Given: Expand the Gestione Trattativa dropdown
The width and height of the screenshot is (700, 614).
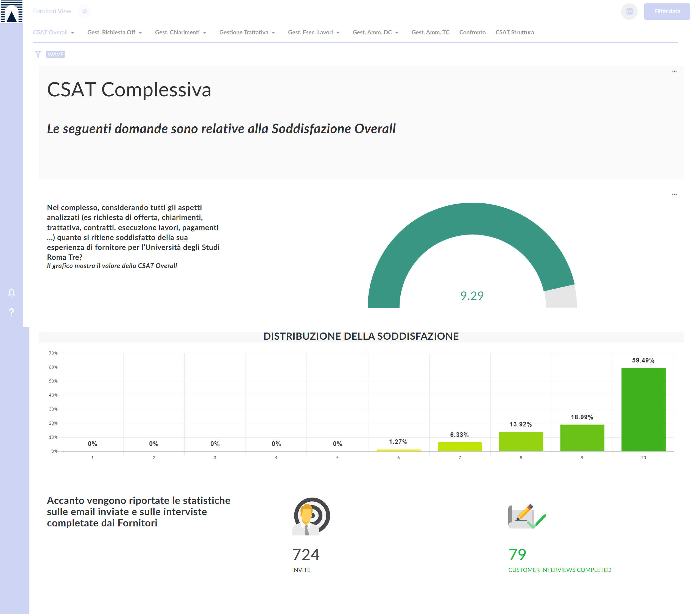Looking at the screenshot, I should tap(247, 32).
